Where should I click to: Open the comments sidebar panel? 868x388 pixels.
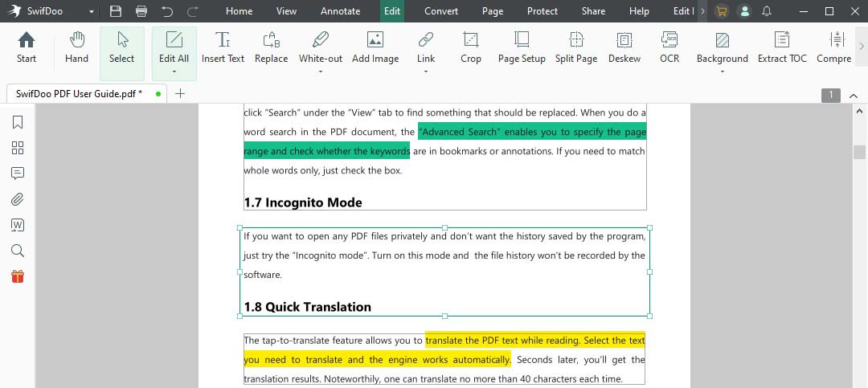click(18, 174)
